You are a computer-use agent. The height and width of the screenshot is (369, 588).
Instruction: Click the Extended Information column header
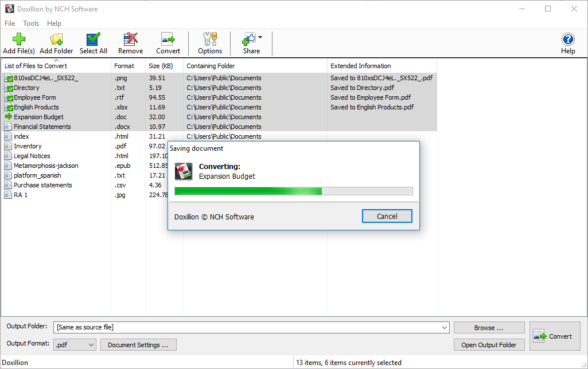click(381, 66)
